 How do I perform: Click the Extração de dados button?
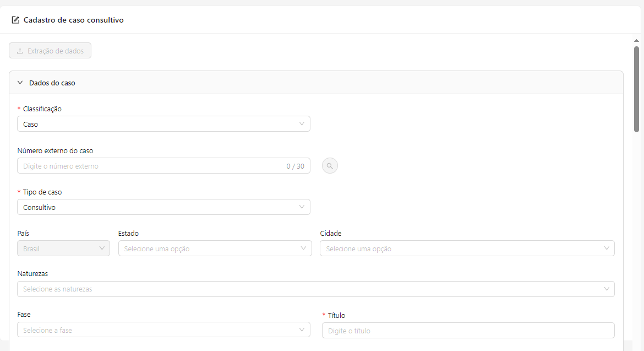coord(50,51)
